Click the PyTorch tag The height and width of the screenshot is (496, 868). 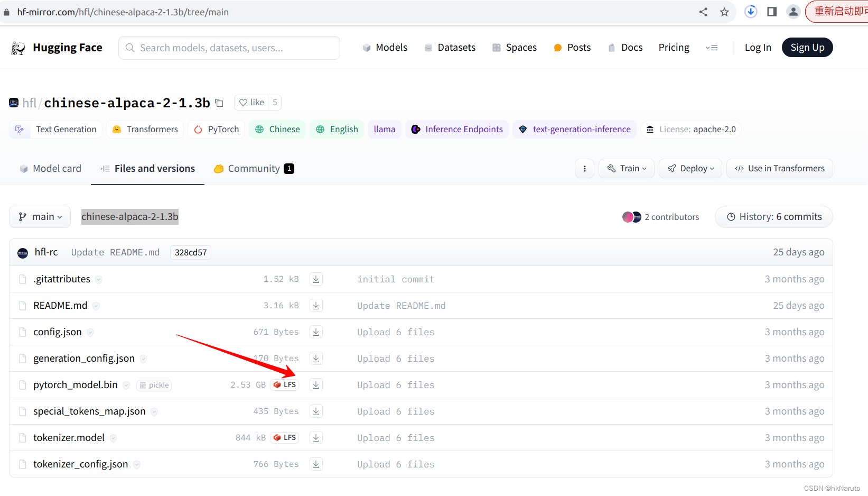click(x=217, y=130)
